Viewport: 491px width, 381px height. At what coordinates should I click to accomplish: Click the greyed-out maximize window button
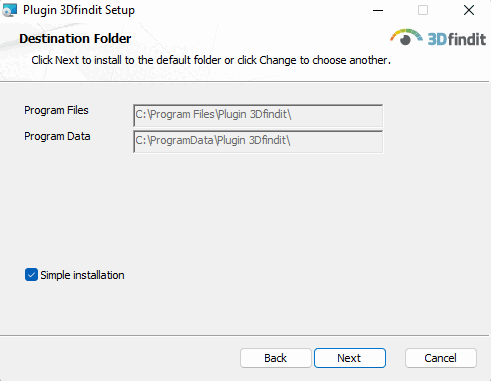[x=423, y=10]
